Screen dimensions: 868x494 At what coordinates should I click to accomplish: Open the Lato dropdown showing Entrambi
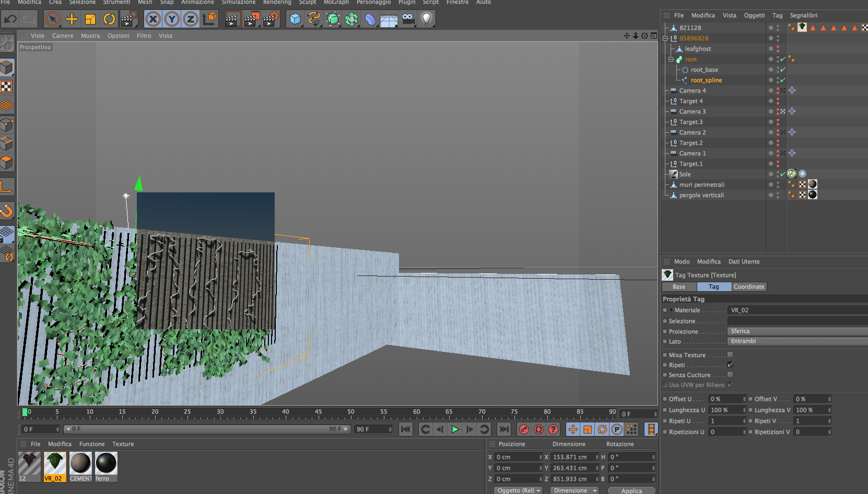pyautogui.click(x=796, y=341)
